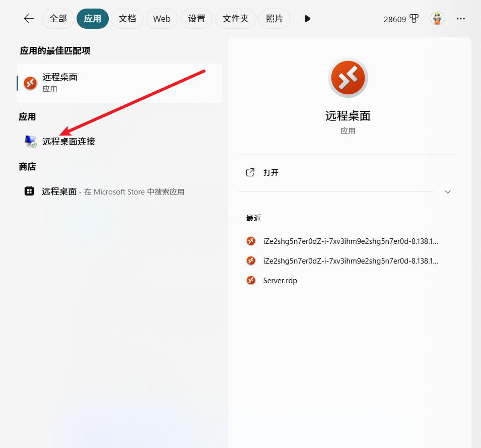481x448 pixels.
Task: Click the Microsoft Store bag icon
Action: tap(29, 191)
